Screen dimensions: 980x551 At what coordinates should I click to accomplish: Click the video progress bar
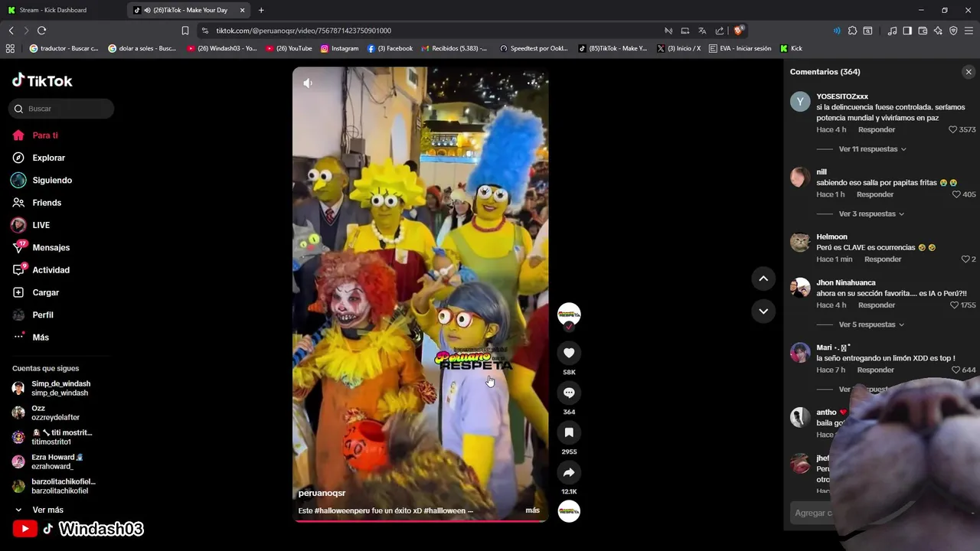(x=420, y=521)
